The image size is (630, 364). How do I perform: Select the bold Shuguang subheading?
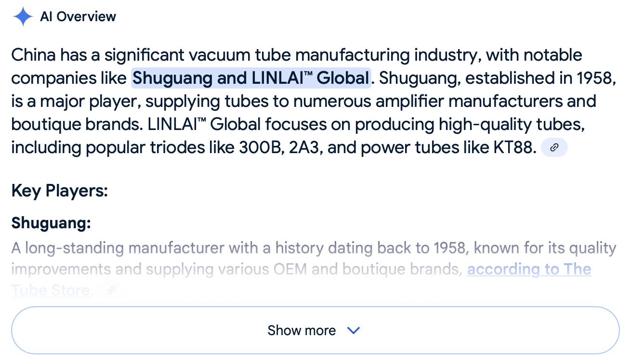pos(51,223)
